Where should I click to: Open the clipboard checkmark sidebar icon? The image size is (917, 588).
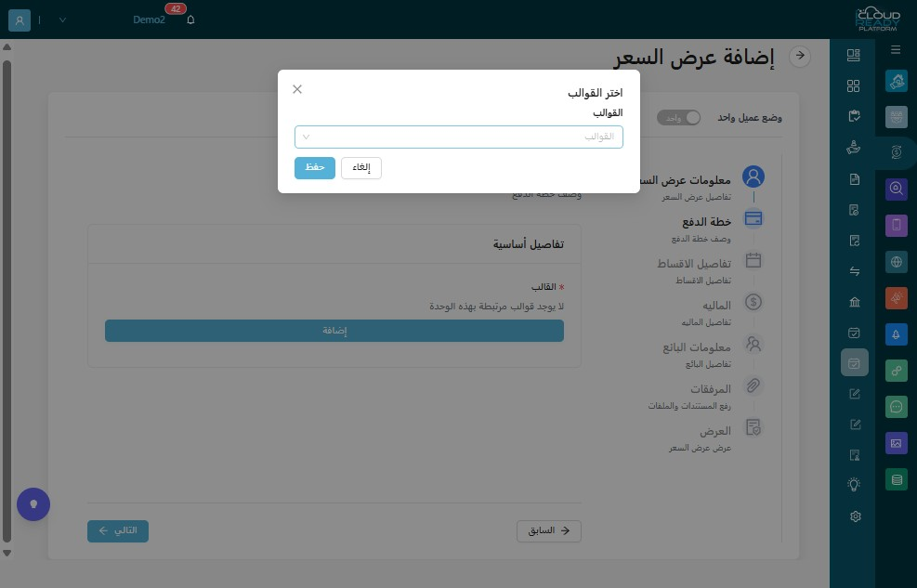854,116
